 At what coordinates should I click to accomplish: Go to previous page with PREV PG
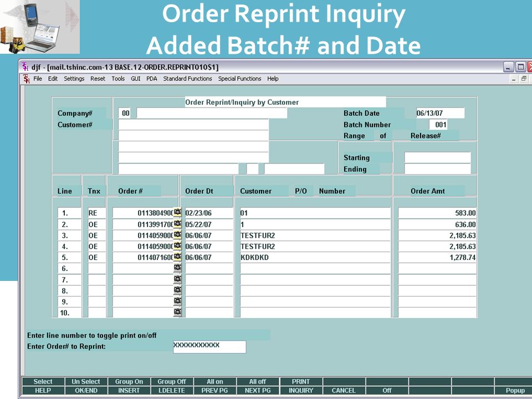click(215, 391)
